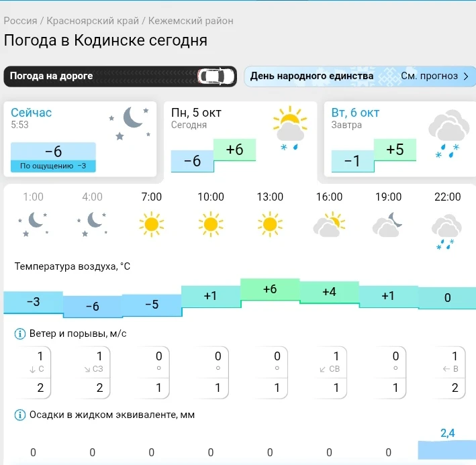Viewport: 476px width, 465px height.
Task: Open the Россия breadcrumb link
Action: [x=20, y=21]
